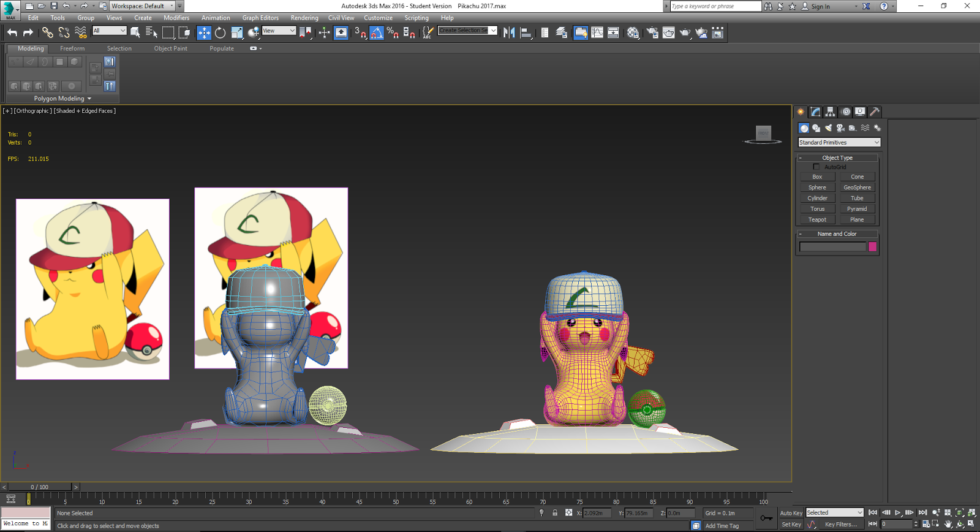Viewport: 980px width, 532px height.
Task: Open the Display command panel tab
Action: [860, 112]
